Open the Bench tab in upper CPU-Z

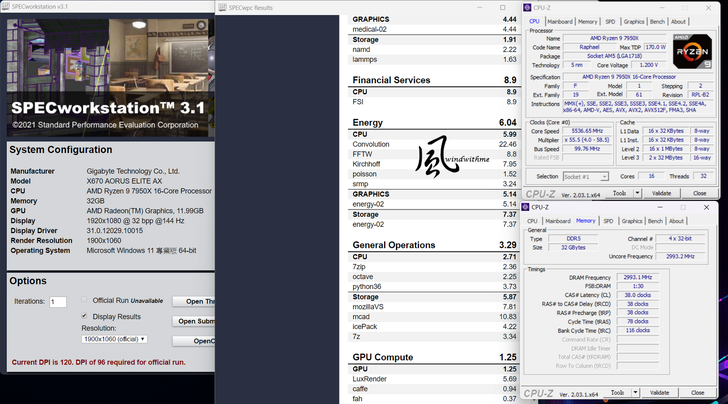(656, 21)
